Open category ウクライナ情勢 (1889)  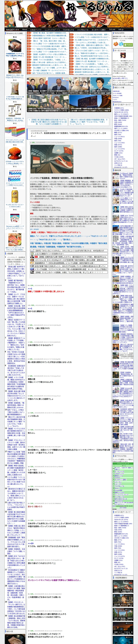click(121, 110)
